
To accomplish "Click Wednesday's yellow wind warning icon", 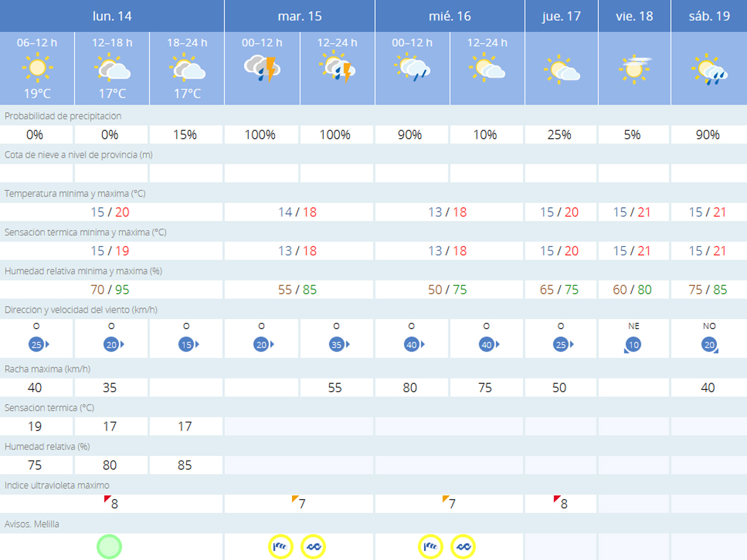I will [431, 547].
